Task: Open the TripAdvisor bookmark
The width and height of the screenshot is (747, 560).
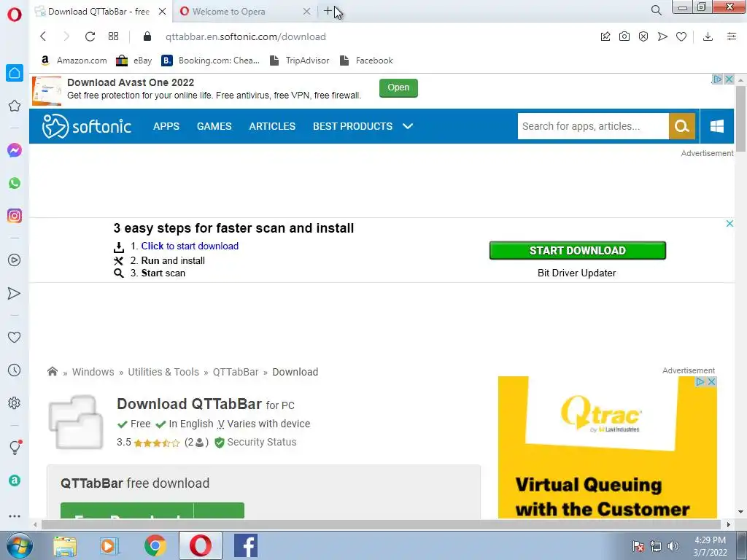Action: pyautogui.click(x=300, y=61)
